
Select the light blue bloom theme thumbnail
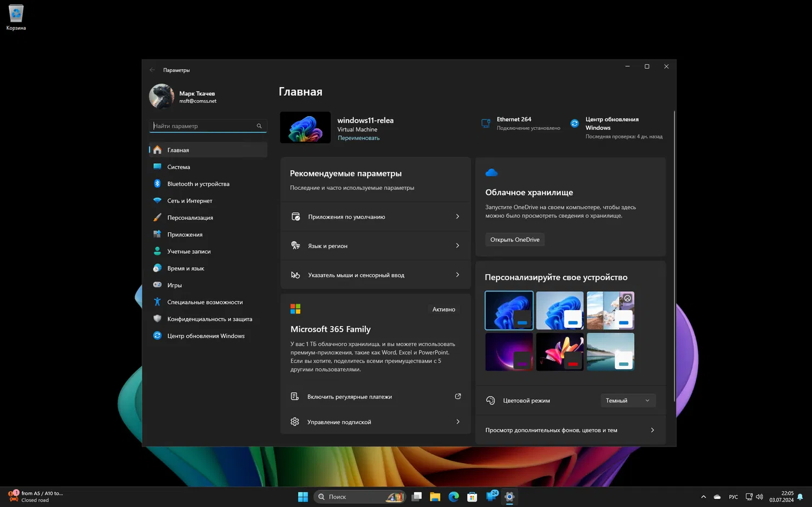point(560,311)
